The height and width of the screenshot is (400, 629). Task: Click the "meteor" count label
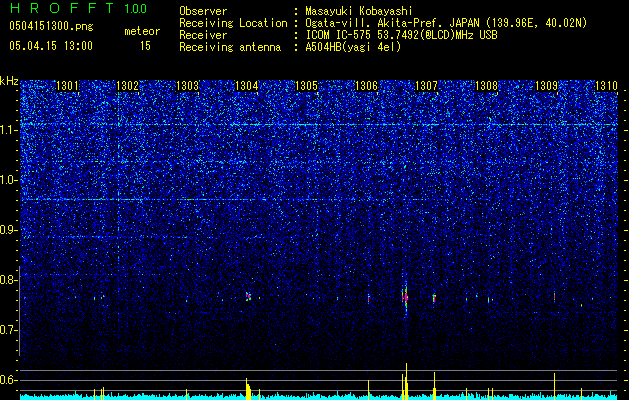coord(142,31)
